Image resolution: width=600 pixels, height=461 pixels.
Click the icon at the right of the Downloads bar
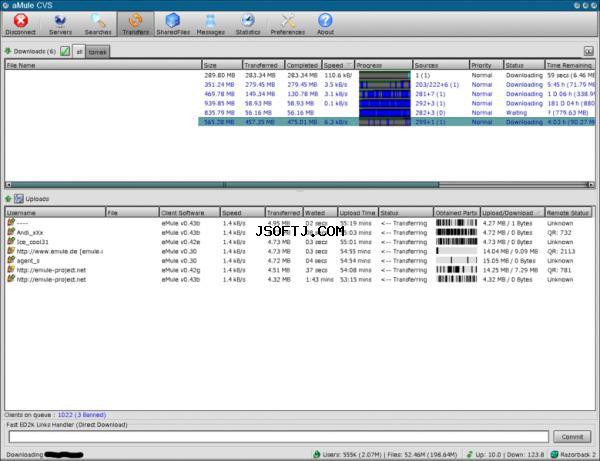coord(589,51)
